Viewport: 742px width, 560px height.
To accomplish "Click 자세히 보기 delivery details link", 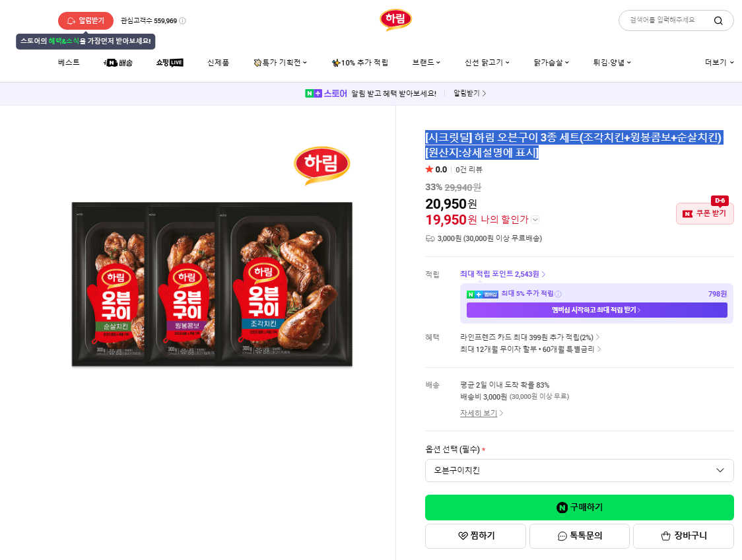I will coord(481,413).
